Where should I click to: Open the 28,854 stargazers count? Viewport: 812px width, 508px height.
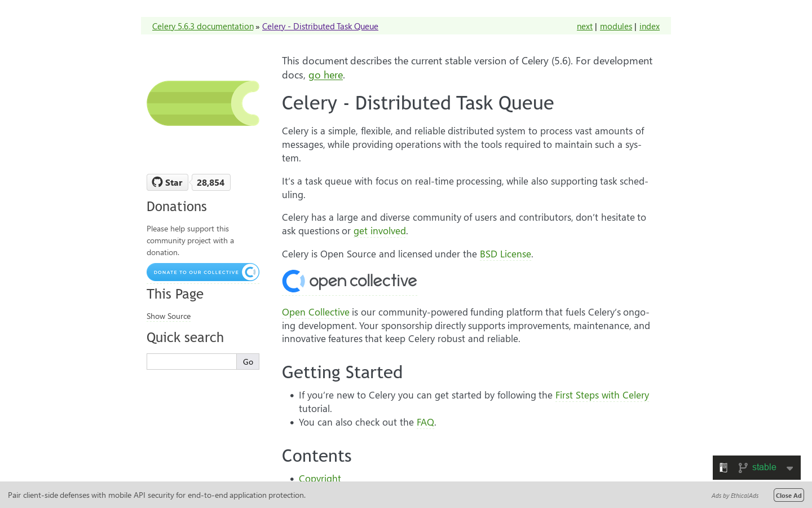[211, 182]
